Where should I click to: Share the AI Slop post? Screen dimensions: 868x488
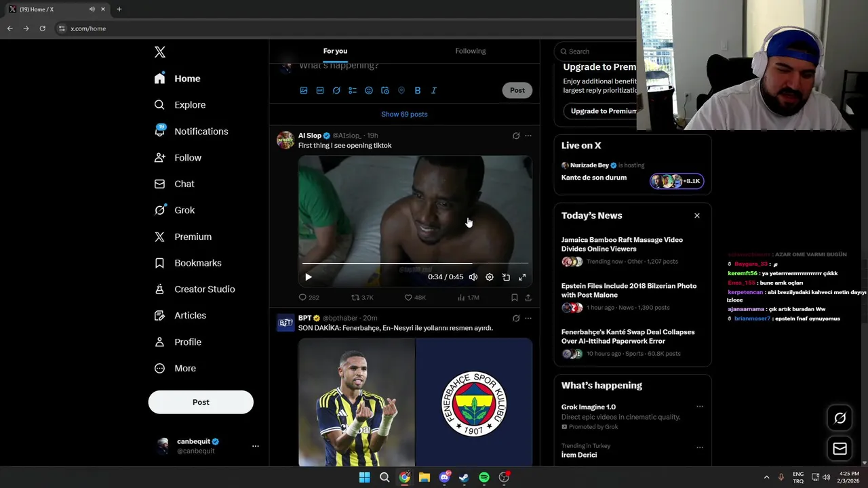528,298
